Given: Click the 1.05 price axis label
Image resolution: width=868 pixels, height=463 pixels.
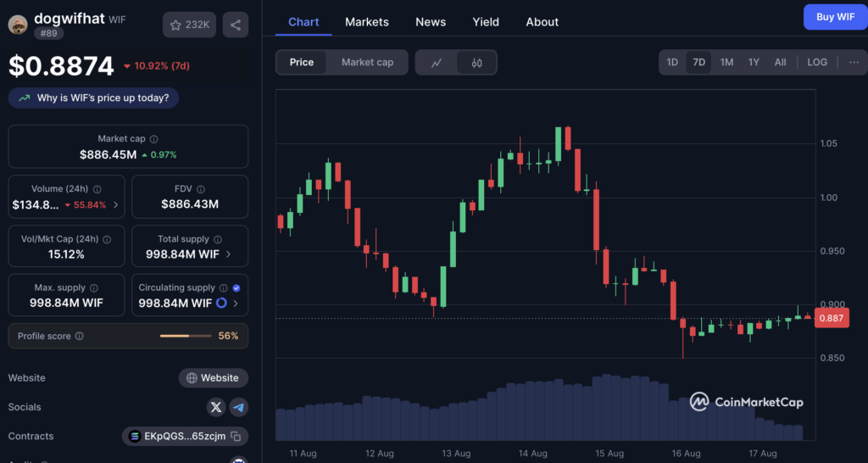Looking at the screenshot, I should [829, 143].
